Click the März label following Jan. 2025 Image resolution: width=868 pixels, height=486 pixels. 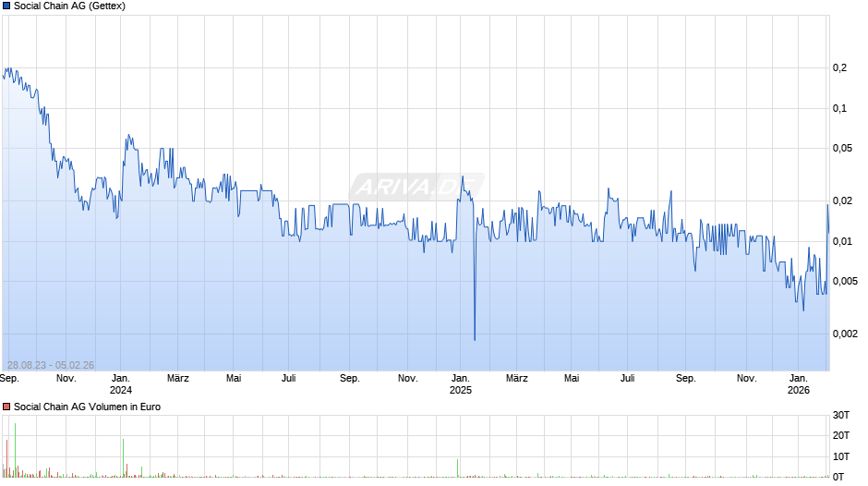(x=516, y=379)
